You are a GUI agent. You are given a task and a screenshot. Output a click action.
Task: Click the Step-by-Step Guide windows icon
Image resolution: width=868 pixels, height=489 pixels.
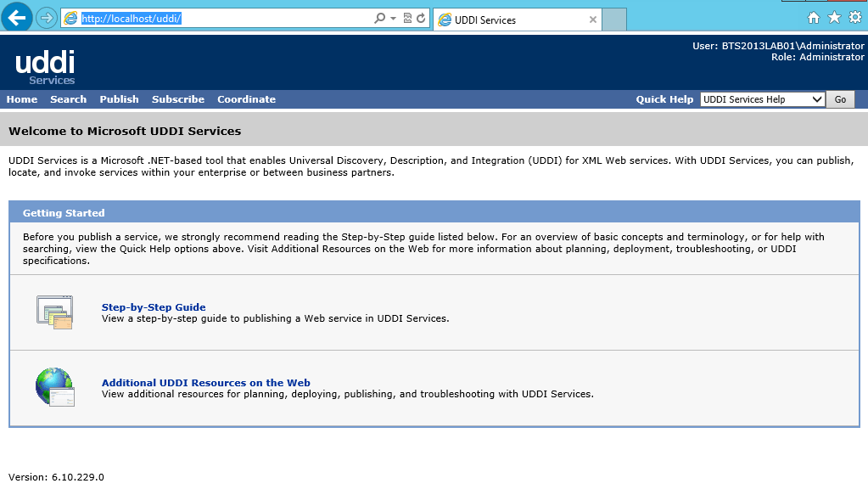(x=55, y=312)
